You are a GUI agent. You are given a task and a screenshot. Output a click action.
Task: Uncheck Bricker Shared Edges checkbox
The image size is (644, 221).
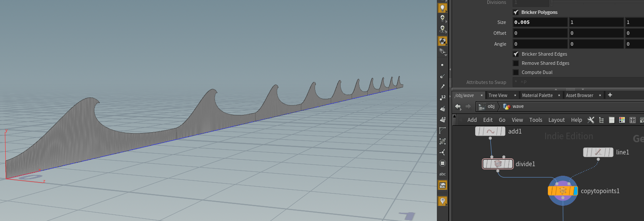[516, 54]
